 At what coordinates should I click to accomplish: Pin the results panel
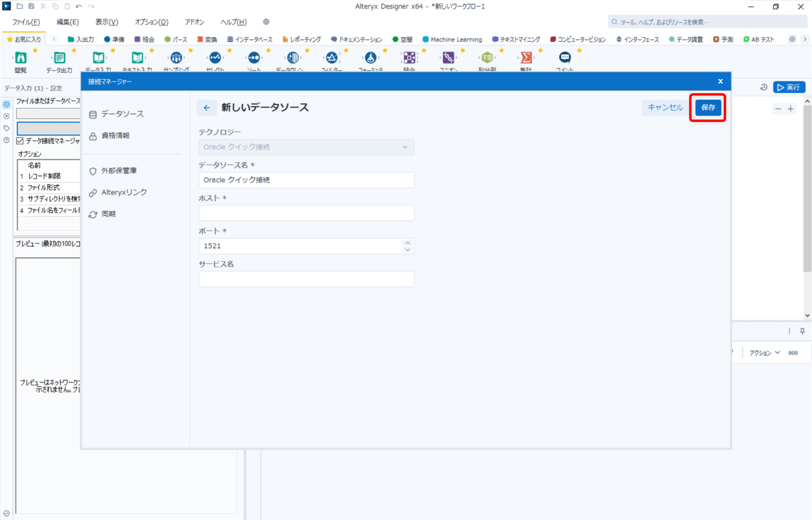pos(802,331)
